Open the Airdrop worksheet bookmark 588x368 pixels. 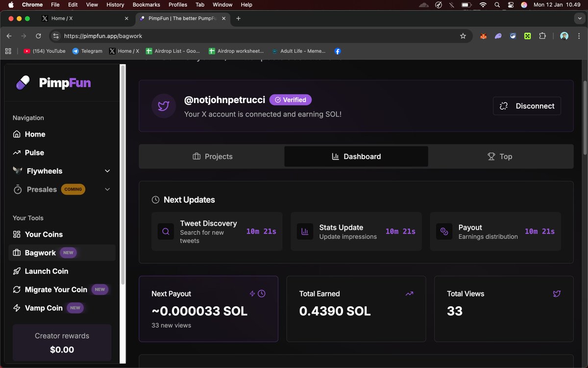(236, 51)
